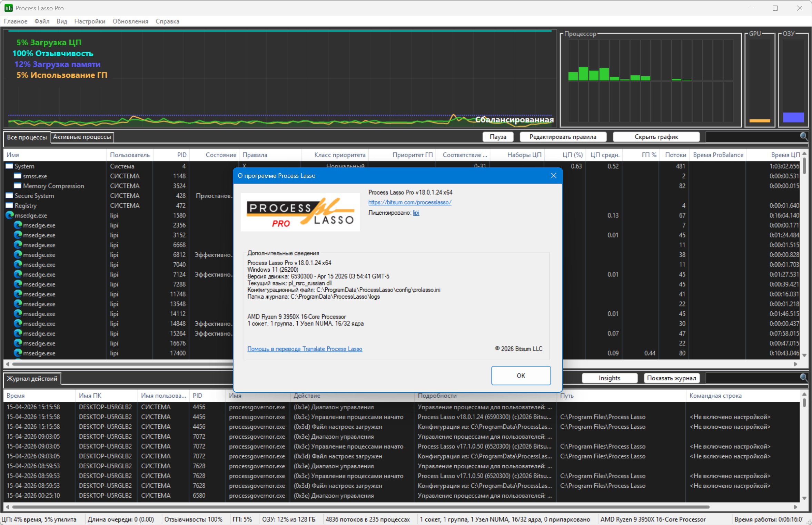Close the About Process Lasso dialog
812x525 pixels.
[553, 176]
